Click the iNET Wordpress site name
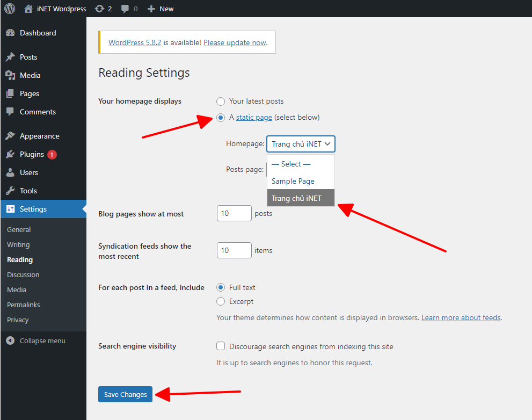 point(61,9)
